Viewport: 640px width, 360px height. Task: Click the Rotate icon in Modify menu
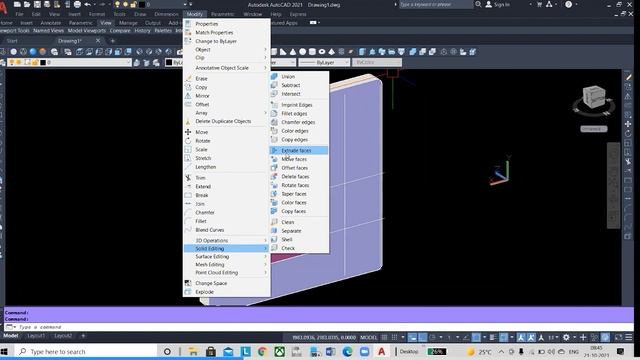(x=188, y=140)
